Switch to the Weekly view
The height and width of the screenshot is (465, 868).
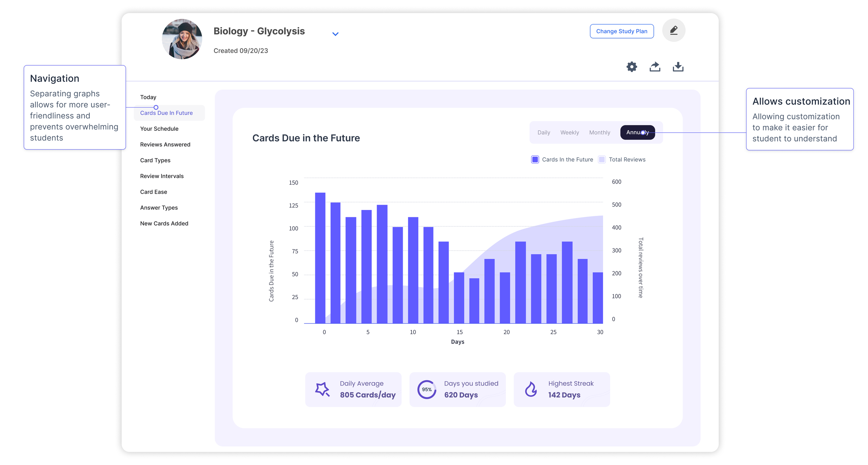[x=569, y=133]
